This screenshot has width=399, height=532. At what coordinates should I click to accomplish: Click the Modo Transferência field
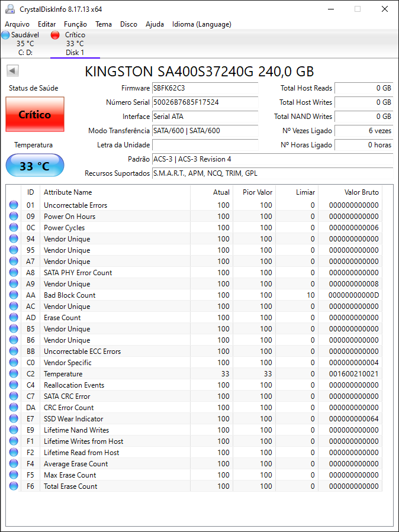click(205, 131)
